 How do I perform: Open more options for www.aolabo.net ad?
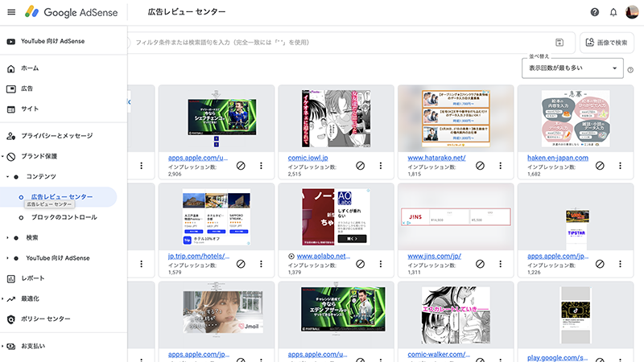[x=381, y=264]
